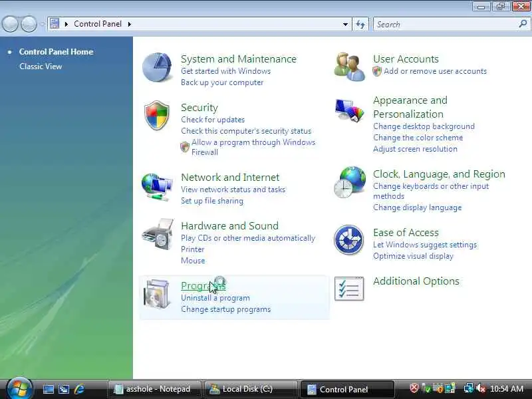Click the Mouse link

click(193, 261)
